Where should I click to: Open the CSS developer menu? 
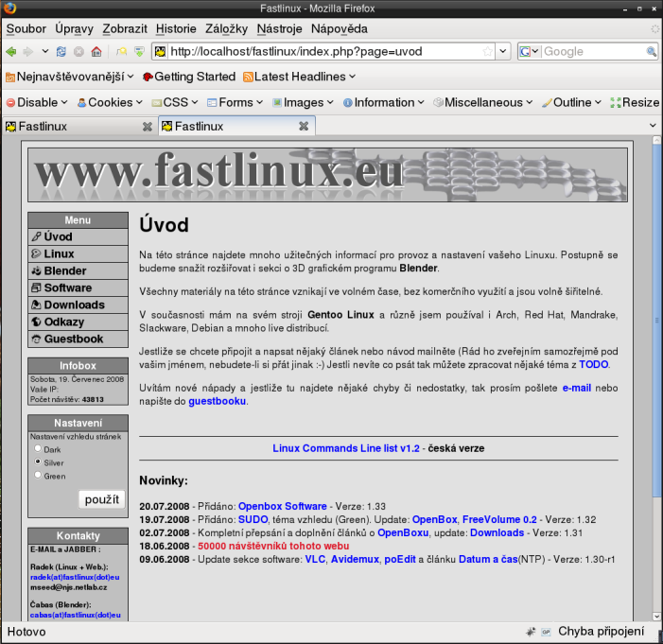(175, 102)
